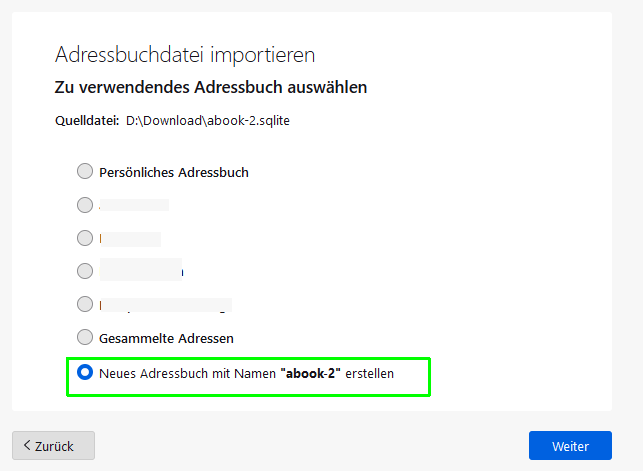Go back with the Zurück button
The width and height of the screenshot is (643, 471).
click(x=53, y=446)
